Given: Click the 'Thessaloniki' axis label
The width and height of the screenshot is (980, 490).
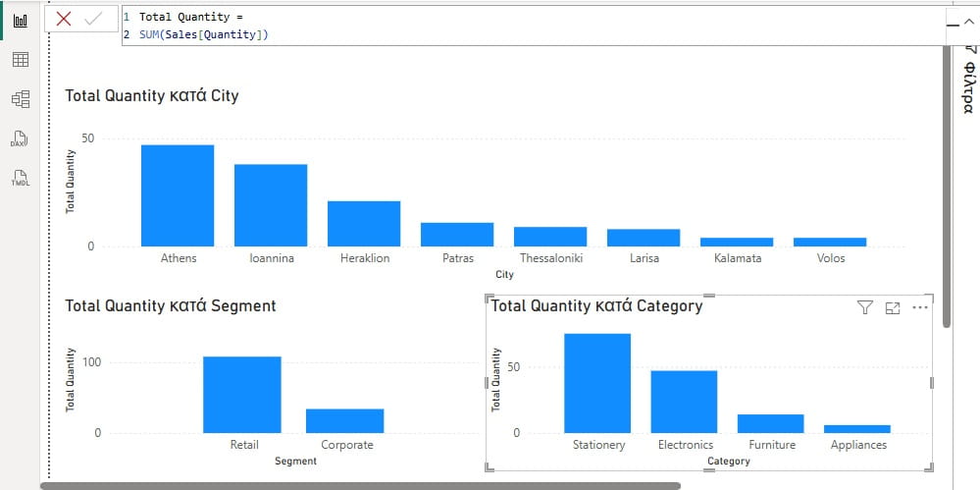Looking at the screenshot, I should coord(550,258).
